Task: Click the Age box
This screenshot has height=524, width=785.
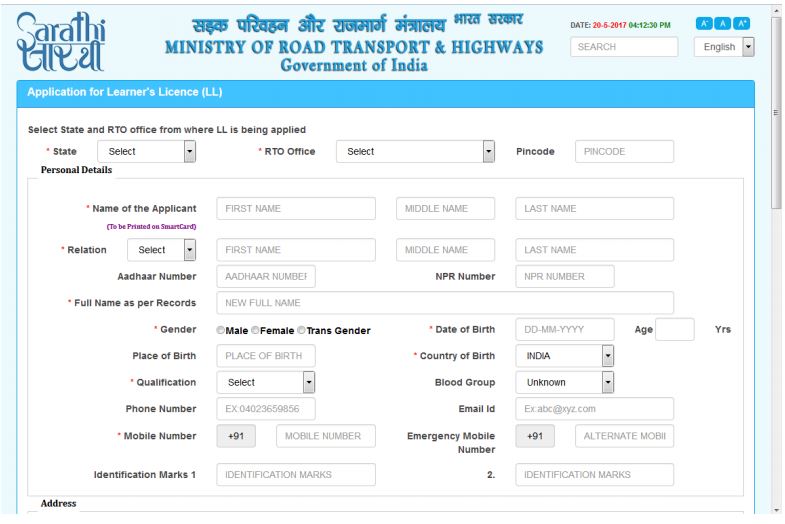Action: tap(674, 330)
